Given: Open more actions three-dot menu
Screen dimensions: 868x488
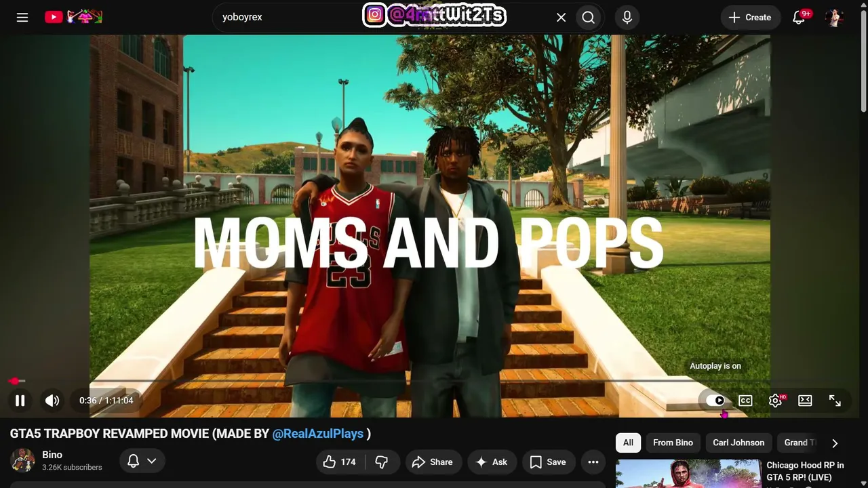Looking at the screenshot, I should 593,462.
